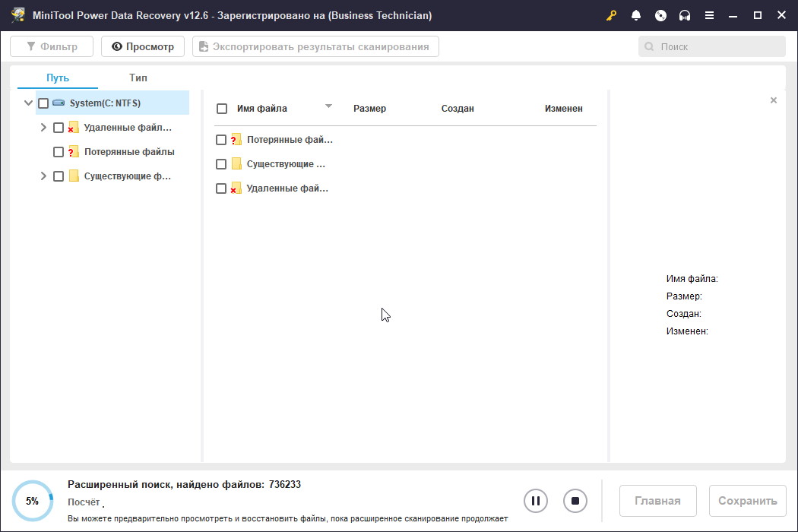Click the lost files folder icon in tree
Screen dimensions: 798x532
click(x=73, y=152)
